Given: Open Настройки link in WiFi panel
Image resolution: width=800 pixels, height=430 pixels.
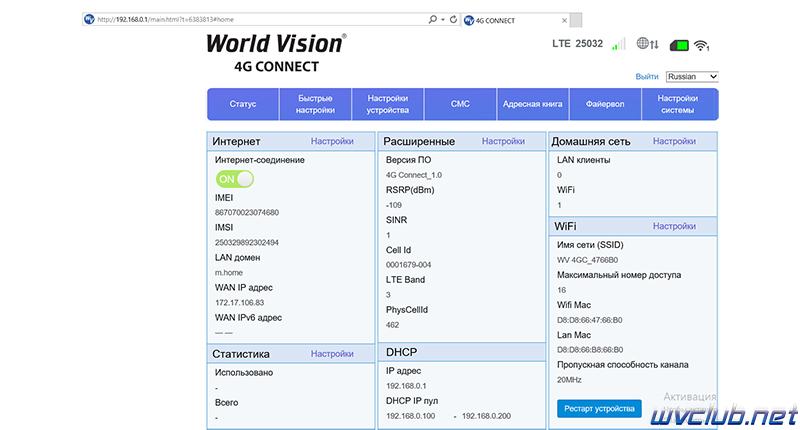Looking at the screenshot, I should pyautogui.click(x=674, y=226).
